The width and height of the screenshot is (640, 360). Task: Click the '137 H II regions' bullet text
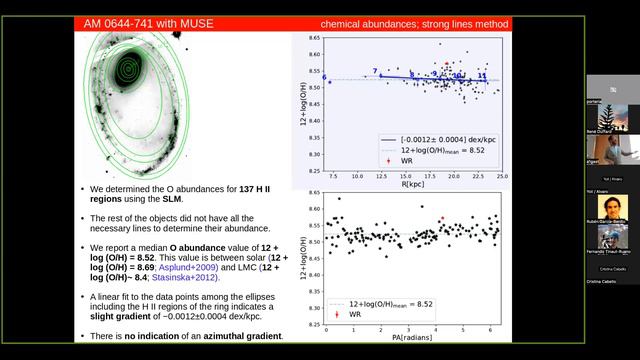click(x=180, y=194)
